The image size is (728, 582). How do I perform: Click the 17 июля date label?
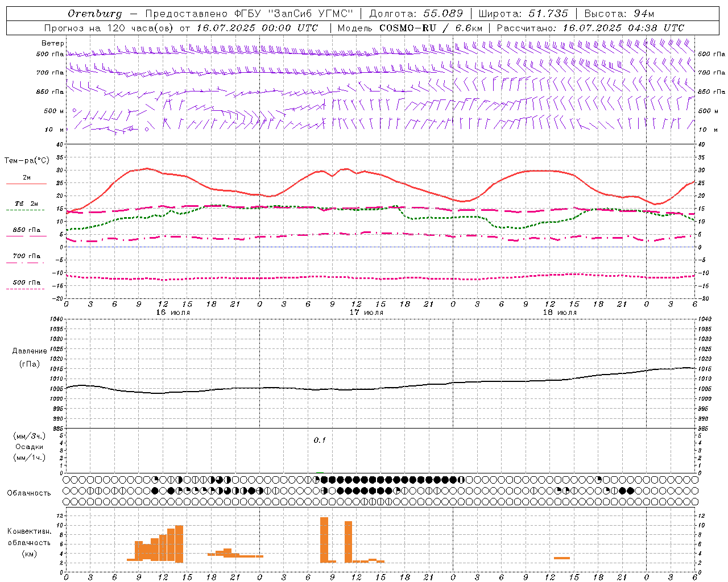coord(366,313)
